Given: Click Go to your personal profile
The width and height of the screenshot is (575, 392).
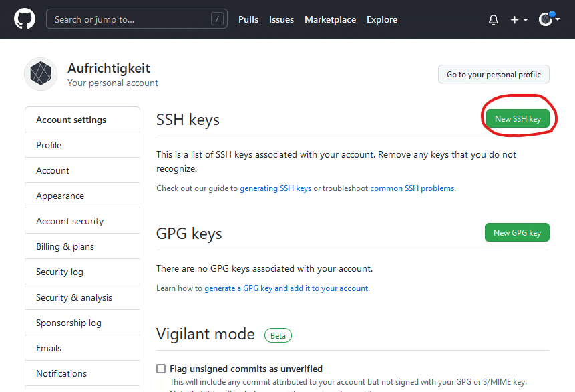Looking at the screenshot, I should point(494,74).
